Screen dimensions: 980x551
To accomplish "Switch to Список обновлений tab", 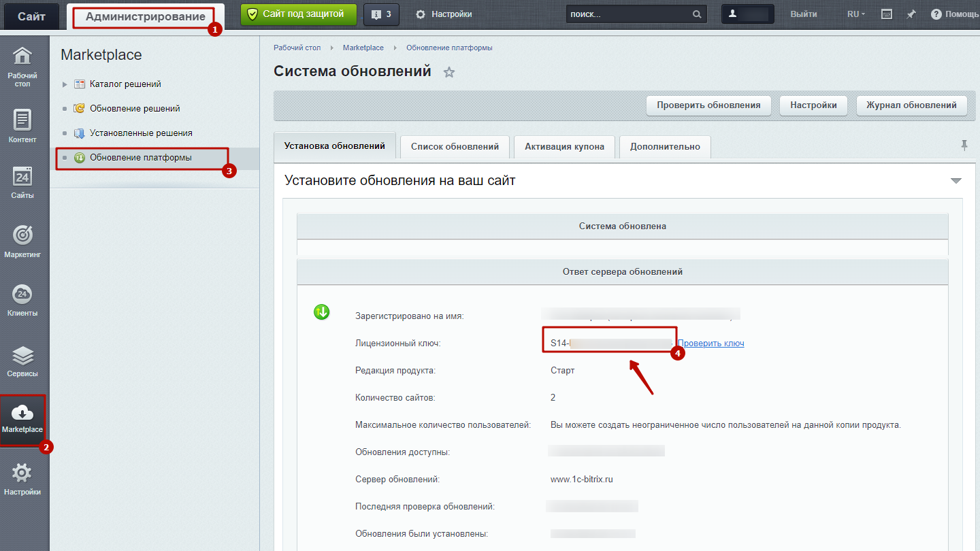I will 455,146.
